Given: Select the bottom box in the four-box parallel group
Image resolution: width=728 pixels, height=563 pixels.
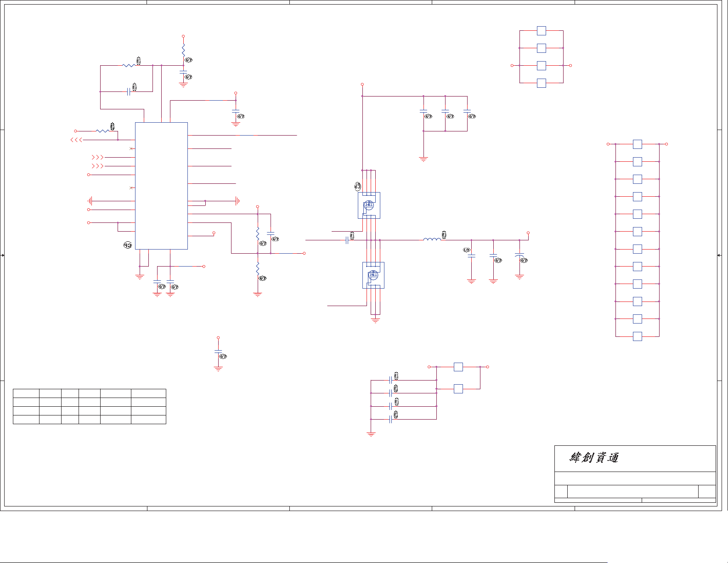Looking at the screenshot, I should (542, 83).
